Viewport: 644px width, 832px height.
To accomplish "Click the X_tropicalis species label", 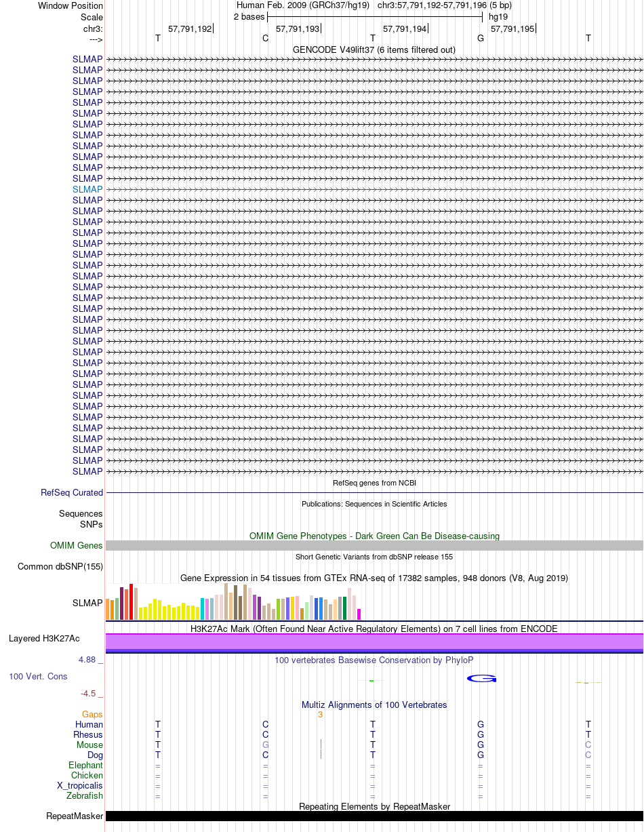I will [x=80, y=786].
